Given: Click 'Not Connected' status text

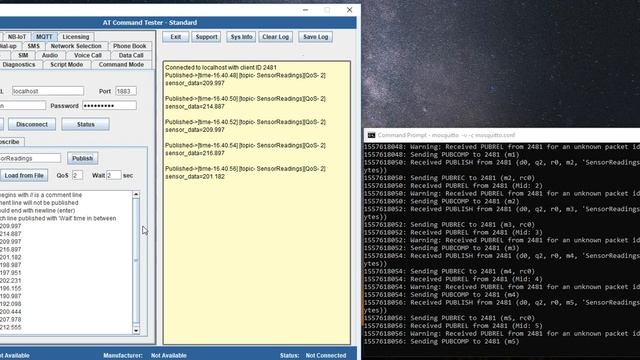Looking at the screenshot, I should coord(326,356).
